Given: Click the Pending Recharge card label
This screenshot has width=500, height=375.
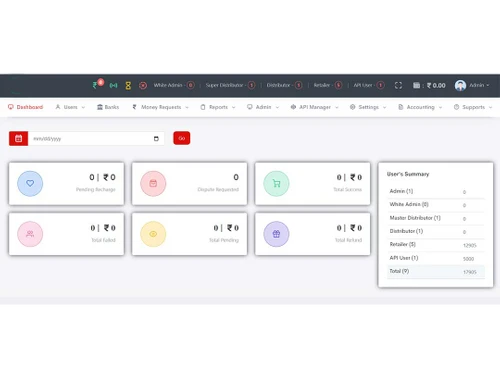Looking at the screenshot, I should click(96, 189).
